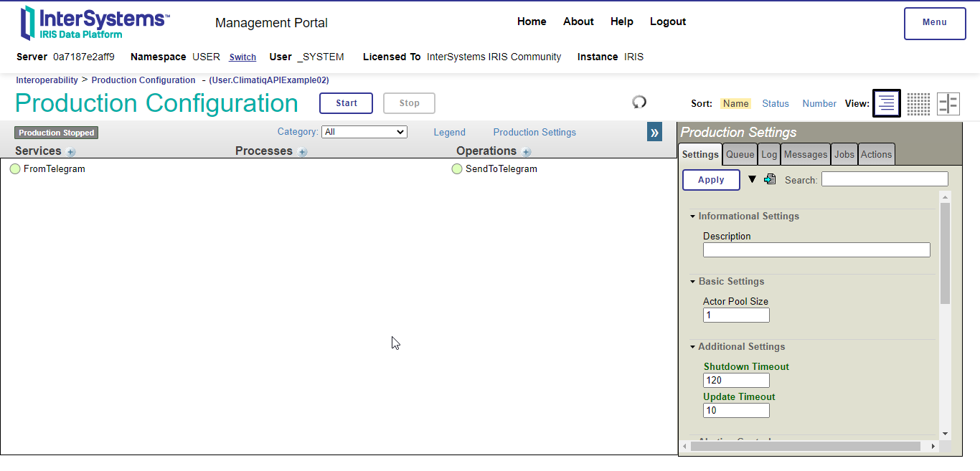Switch to list view icon
This screenshot has height=471, width=980.
pyautogui.click(x=887, y=103)
